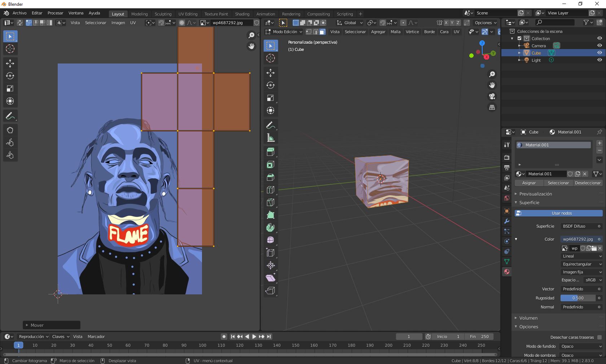Switch to the UV Editing workspace tab

point(188,14)
